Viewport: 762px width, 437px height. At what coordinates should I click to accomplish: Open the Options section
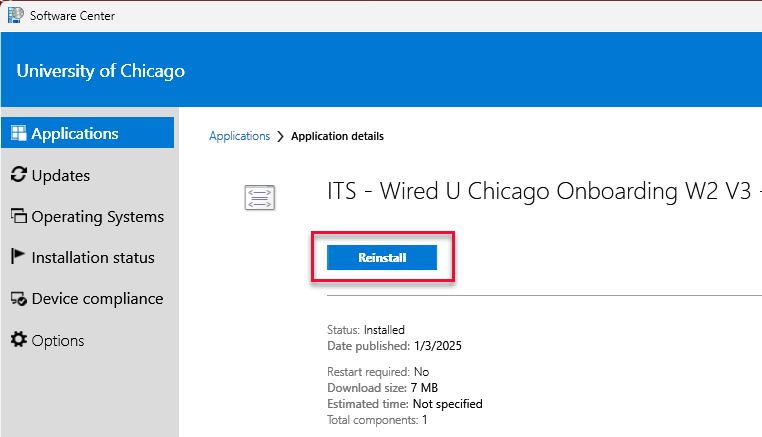(x=89, y=340)
